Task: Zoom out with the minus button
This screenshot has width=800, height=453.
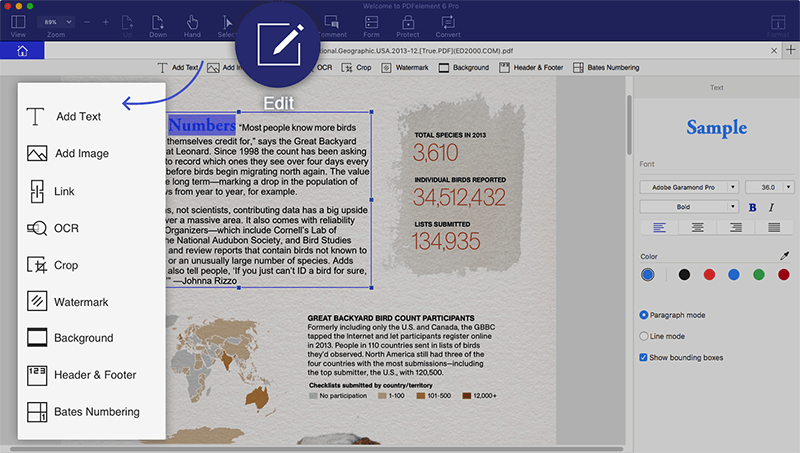Action: pyautogui.click(x=87, y=22)
